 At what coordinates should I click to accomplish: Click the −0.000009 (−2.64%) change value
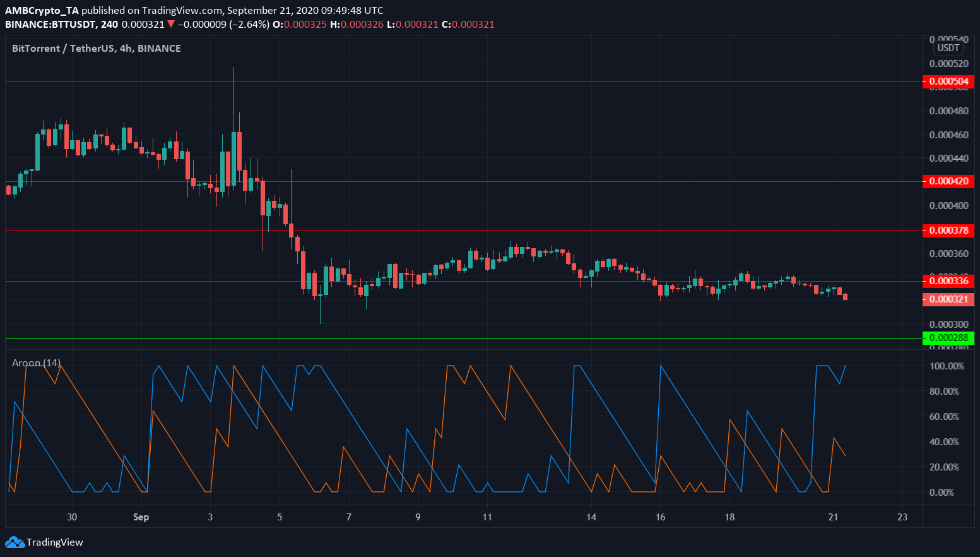[x=222, y=25]
